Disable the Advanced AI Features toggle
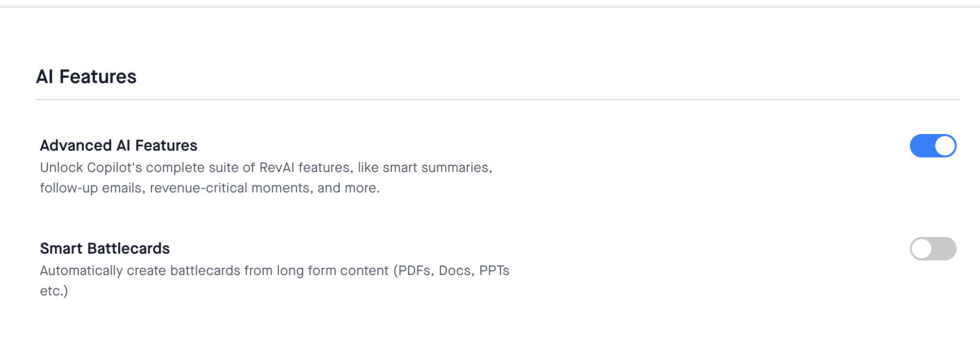 tap(933, 146)
